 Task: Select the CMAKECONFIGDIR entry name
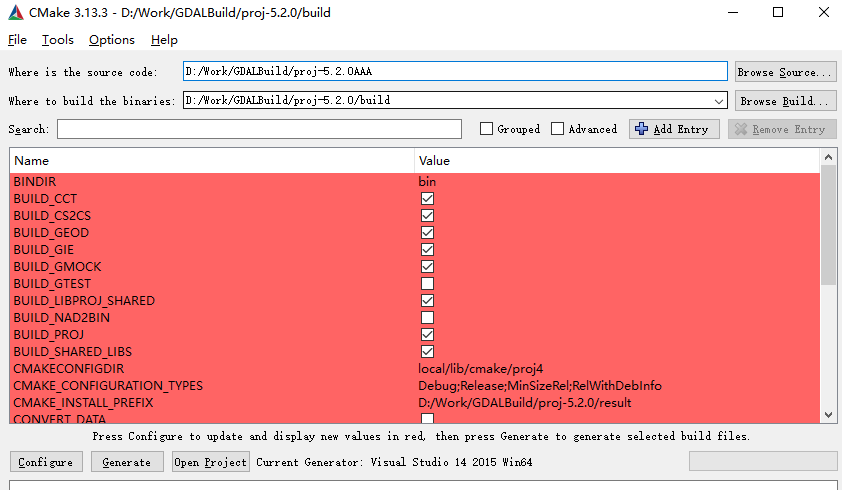(69, 369)
